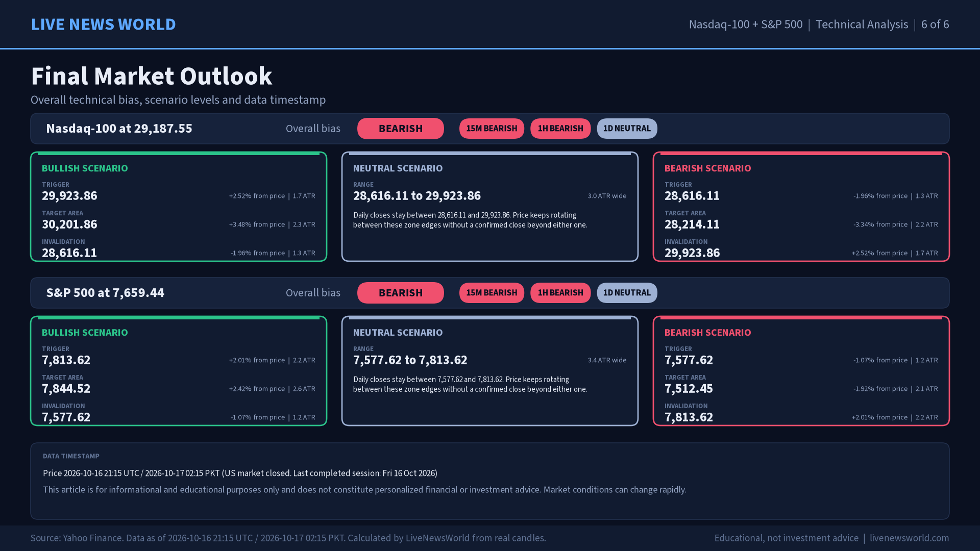Click Nasdaq neutral range '28,616.11 to 29,923.86'

[417, 196]
